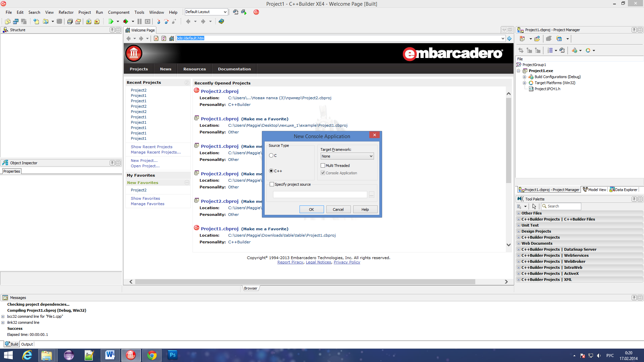
Task: Open the Project2.cbproj C++Builder link at top
Action: click(x=220, y=91)
